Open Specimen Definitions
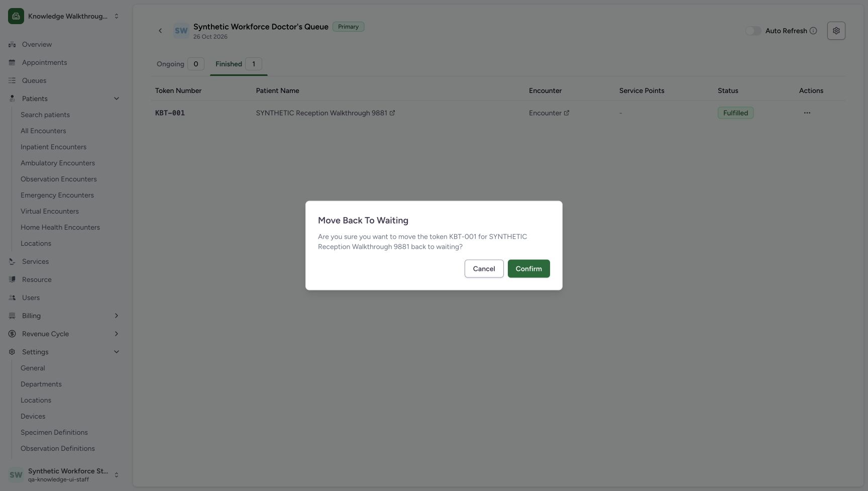The width and height of the screenshot is (868, 491). tap(54, 432)
